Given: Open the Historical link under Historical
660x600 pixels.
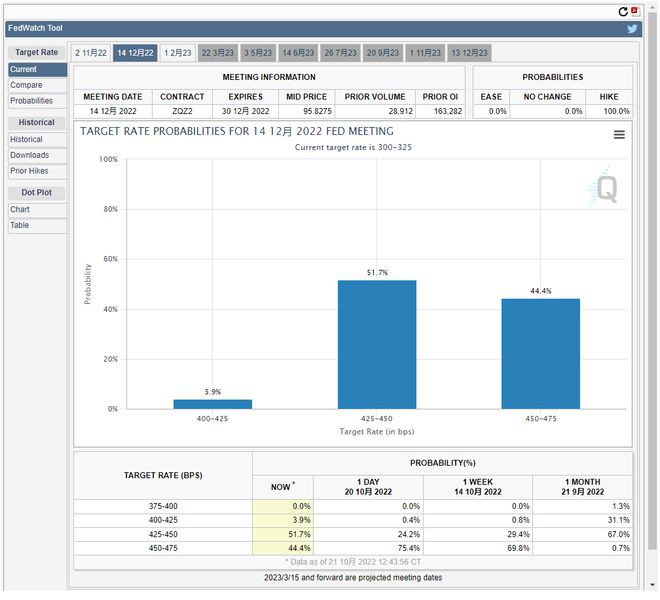Looking at the screenshot, I should coord(27,140).
